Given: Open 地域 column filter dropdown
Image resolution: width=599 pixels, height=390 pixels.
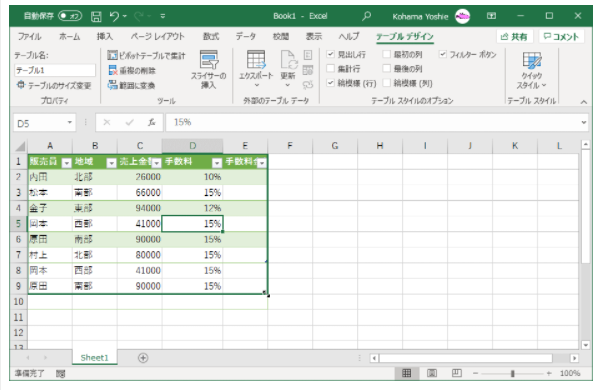Looking at the screenshot, I should 111,163.
